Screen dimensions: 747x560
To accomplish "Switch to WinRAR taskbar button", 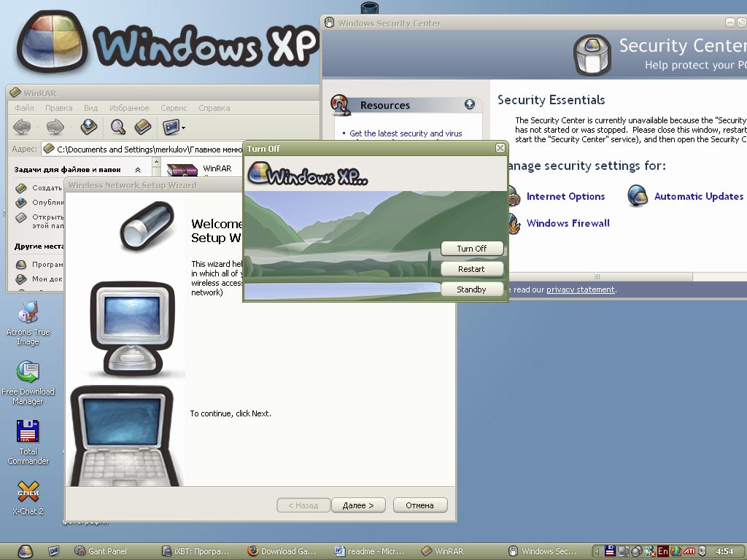I will click(x=443, y=551).
